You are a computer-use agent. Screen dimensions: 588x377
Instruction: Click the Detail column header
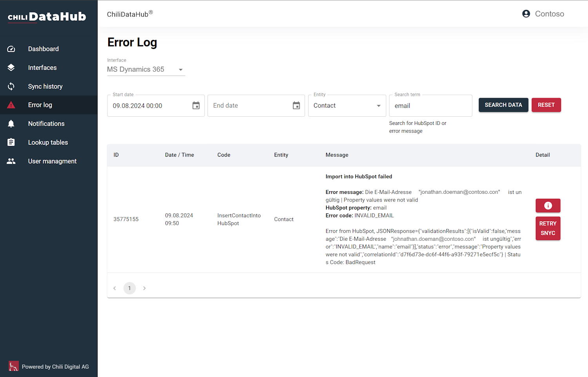(543, 155)
